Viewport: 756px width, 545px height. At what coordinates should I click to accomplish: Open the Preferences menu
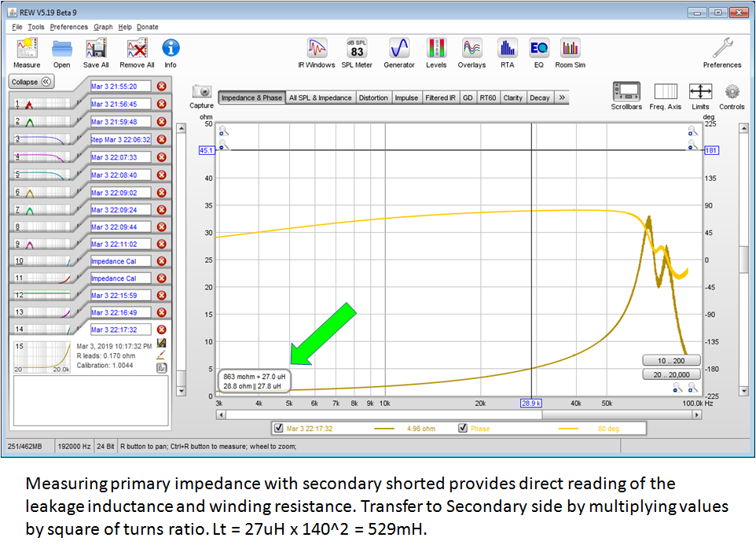(x=69, y=27)
